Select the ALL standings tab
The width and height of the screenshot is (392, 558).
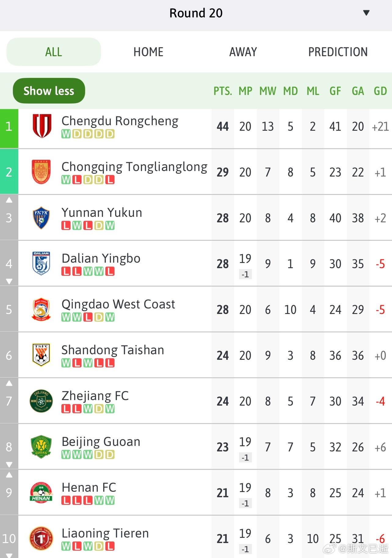(x=54, y=52)
